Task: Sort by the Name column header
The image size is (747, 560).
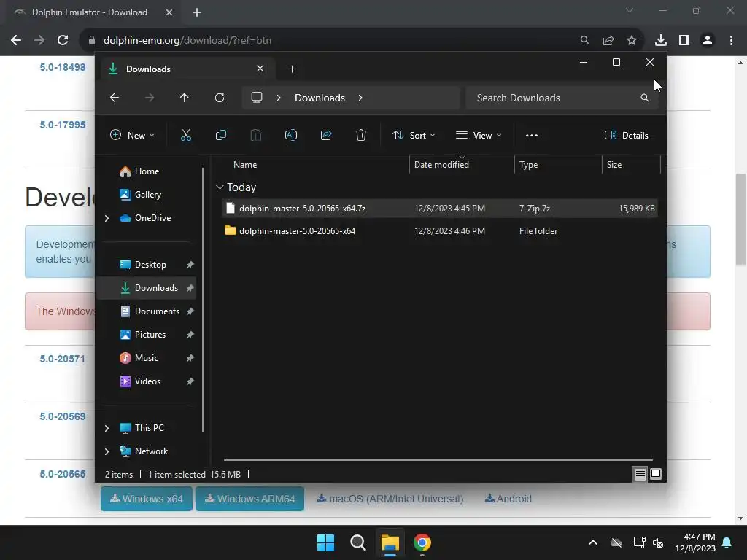Action: point(315,164)
